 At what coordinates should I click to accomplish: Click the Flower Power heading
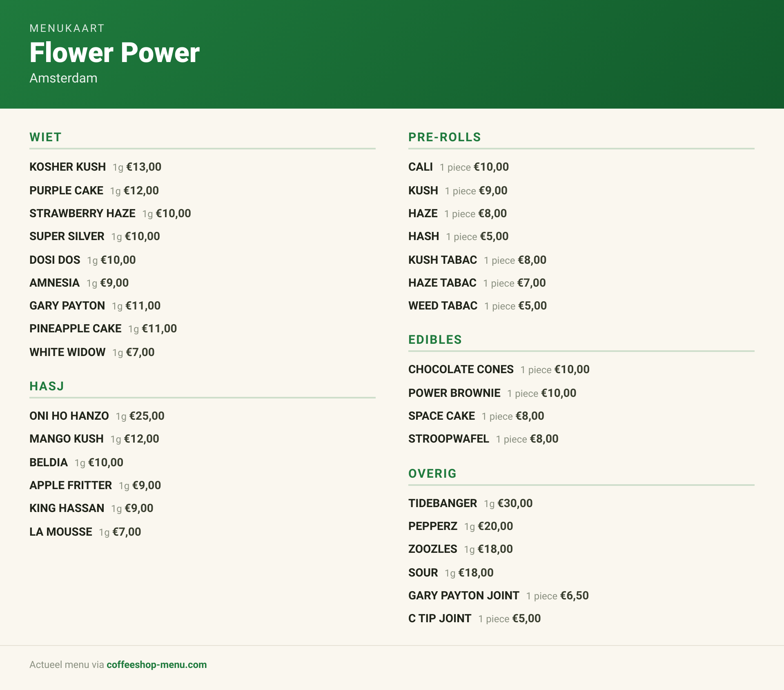pyautogui.click(x=114, y=53)
